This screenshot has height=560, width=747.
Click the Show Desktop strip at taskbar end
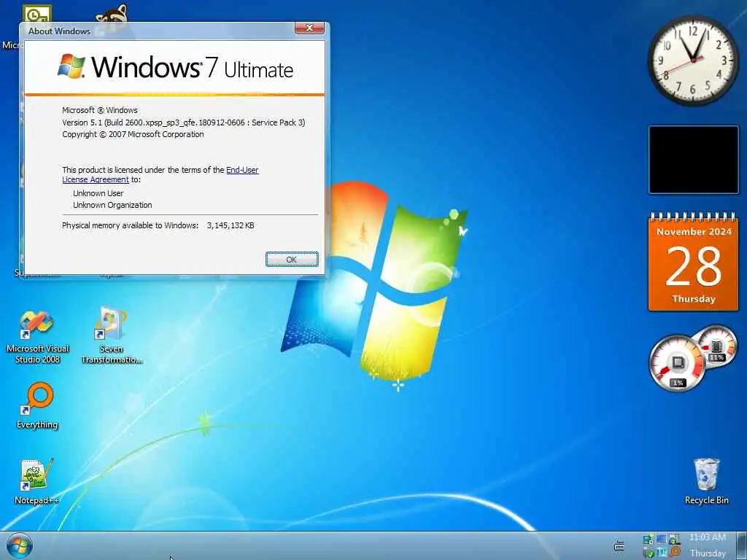741,545
